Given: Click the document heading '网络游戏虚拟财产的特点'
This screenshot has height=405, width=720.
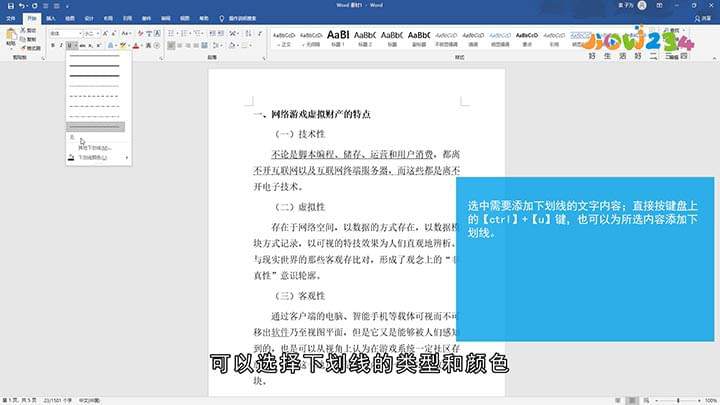Looking at the screenshot, I should (321, 114).
